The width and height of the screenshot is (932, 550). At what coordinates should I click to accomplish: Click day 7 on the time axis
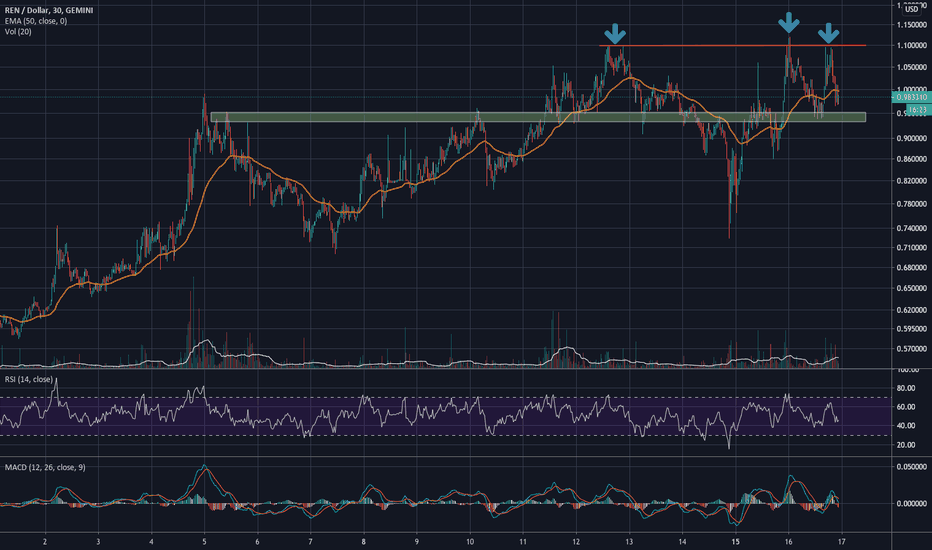pos(310,542)
